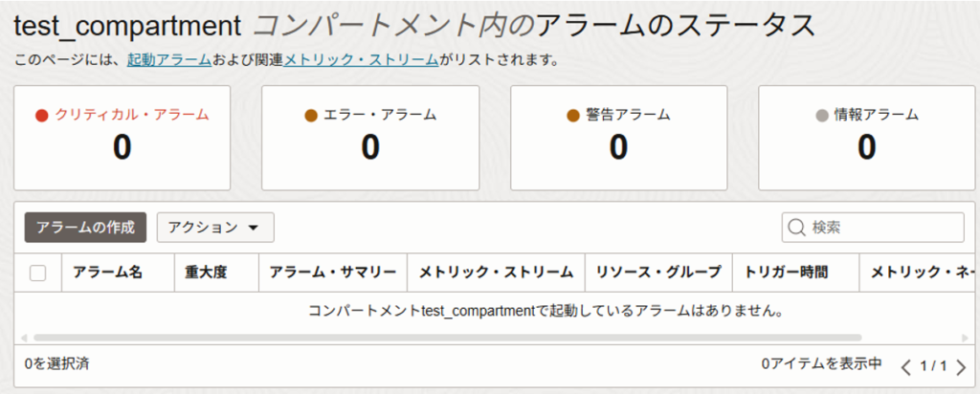This screenshot has height=394, width=980.
Task: Click the red critical alarm status dot
Action: 41,115
